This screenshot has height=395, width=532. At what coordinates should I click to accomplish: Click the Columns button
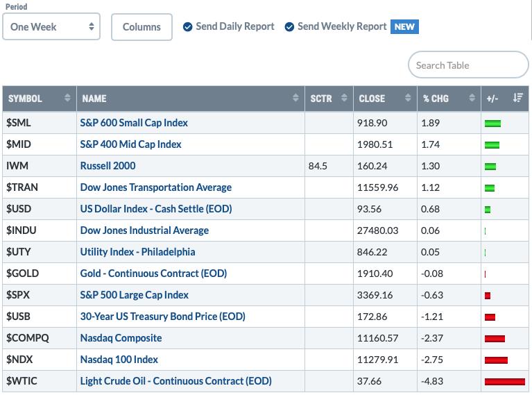point(141,27)
